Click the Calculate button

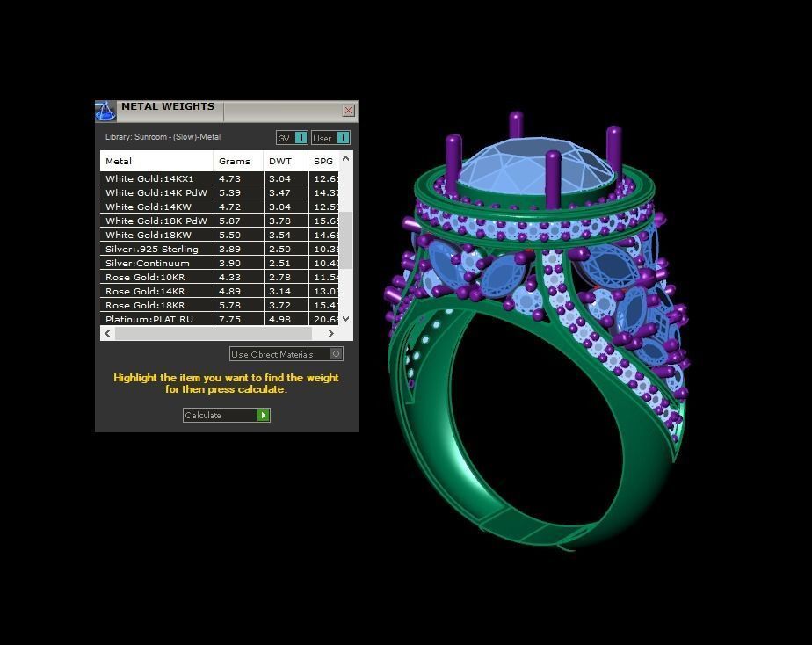pyautogui.click(x=227, y=415)
